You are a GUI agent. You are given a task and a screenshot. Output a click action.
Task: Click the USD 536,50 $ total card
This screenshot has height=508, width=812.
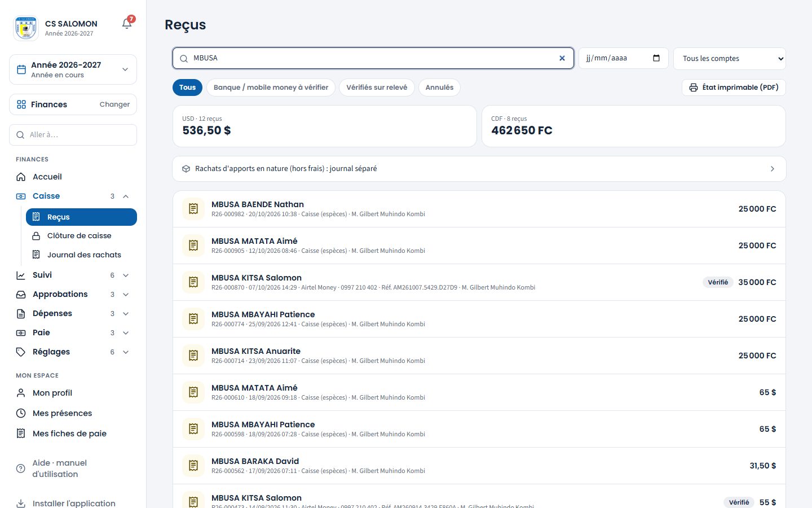pos(324,126)
